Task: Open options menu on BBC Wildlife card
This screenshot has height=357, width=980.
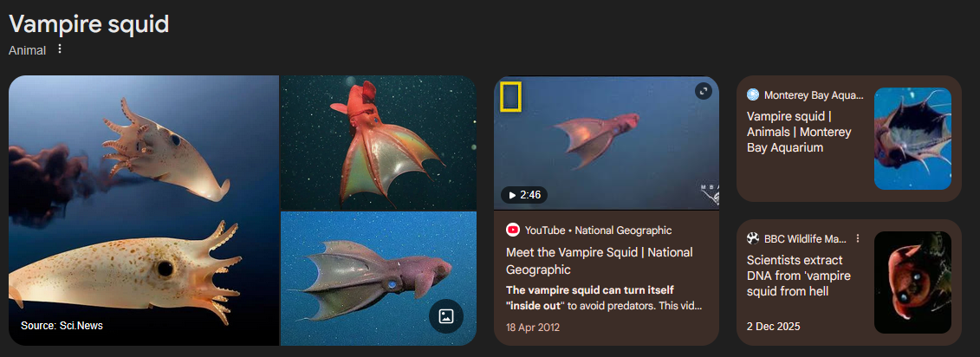Action: pos(858,238)
